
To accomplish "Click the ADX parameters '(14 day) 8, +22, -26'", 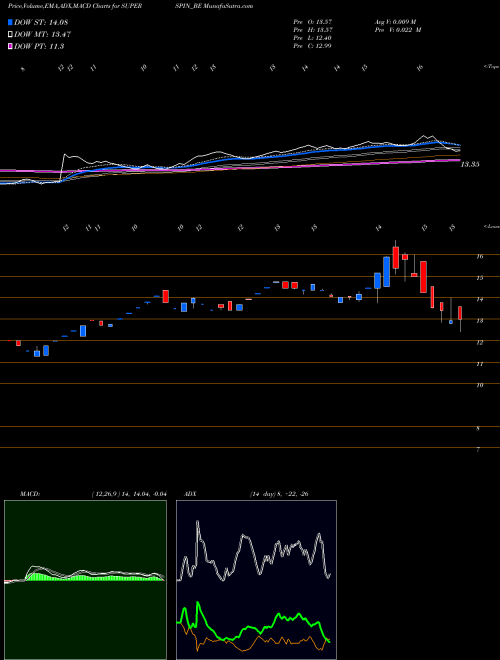I will [279, 494].
